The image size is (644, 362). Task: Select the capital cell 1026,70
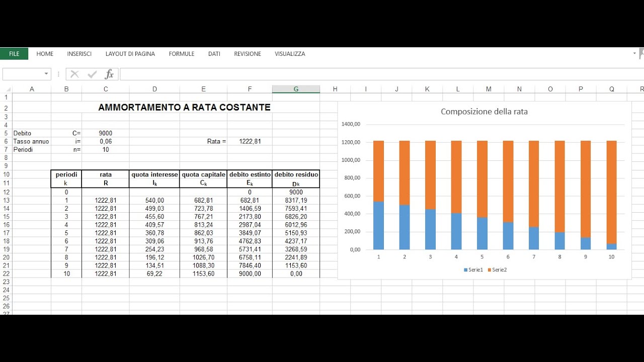click(x=203, y=257)
